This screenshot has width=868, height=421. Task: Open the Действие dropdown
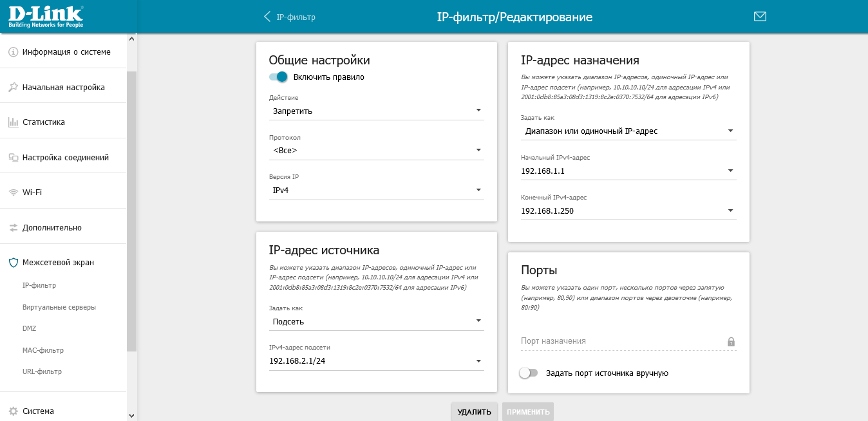tap(376, 111)
